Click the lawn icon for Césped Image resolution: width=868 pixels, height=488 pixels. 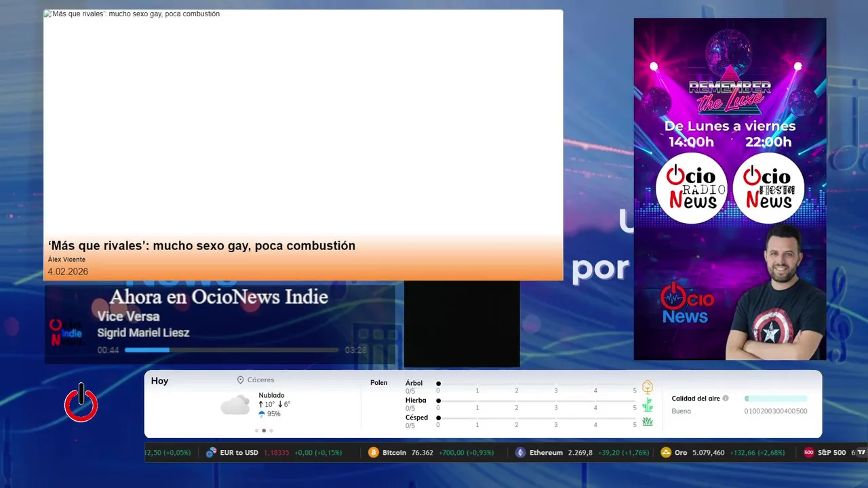coord(648,422)
